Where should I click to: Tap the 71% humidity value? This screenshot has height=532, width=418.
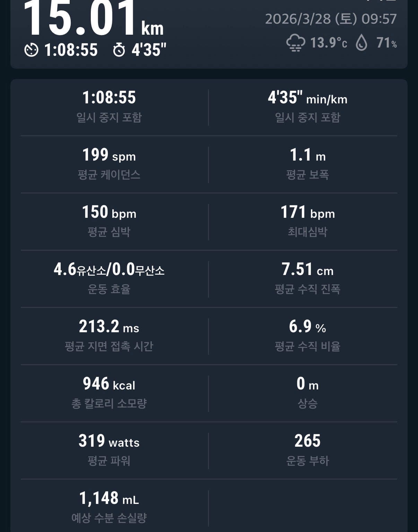point(386,43)
